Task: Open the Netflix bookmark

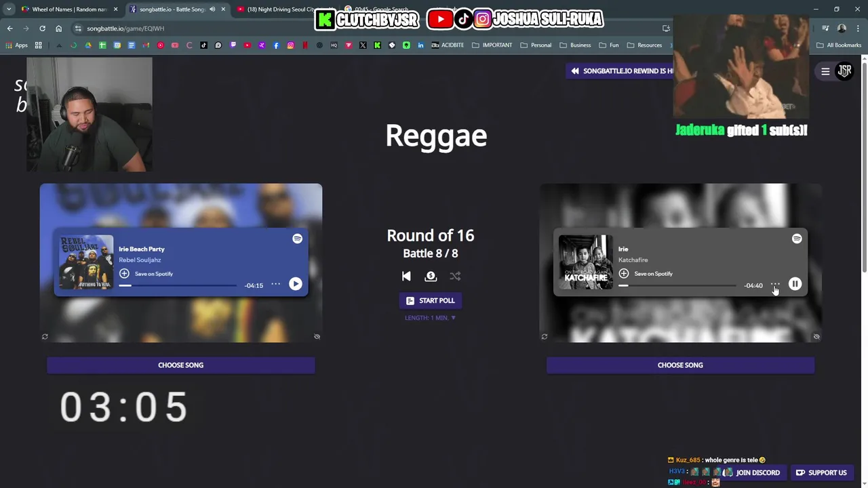Action: (305, 45)
